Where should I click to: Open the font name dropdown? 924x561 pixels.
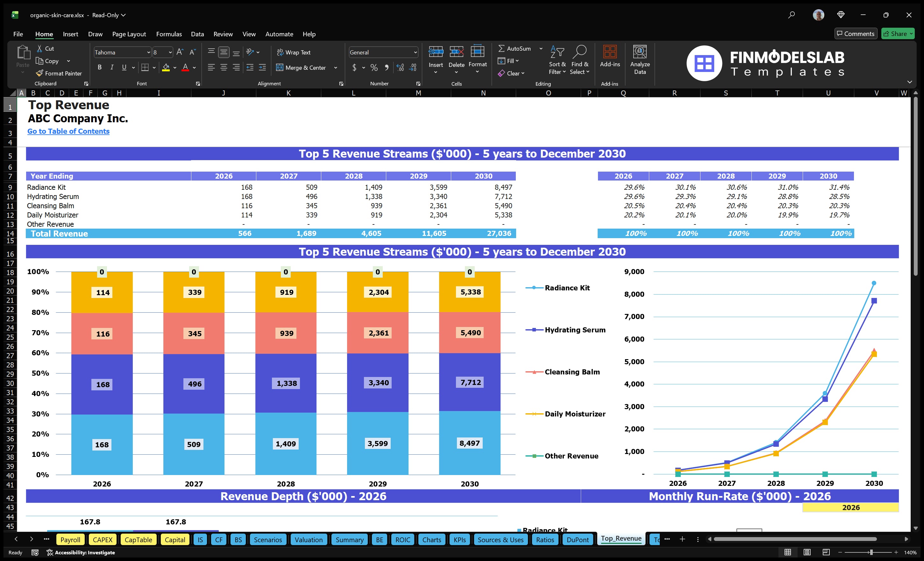(x=148, y=52)
